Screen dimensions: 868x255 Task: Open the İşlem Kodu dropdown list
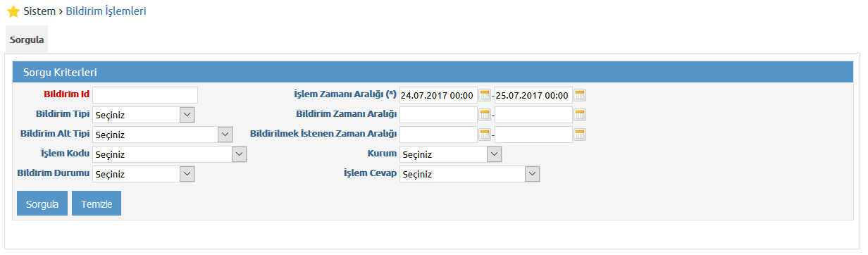tap(170, 154)
